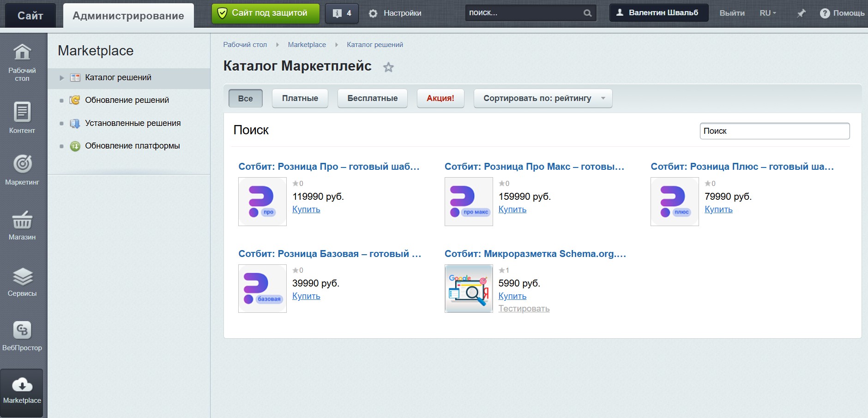Go to Рабочий стол via breadcrumb
Image resolution: width=868 pixels, height=418 pixels.
pos(245,45)
